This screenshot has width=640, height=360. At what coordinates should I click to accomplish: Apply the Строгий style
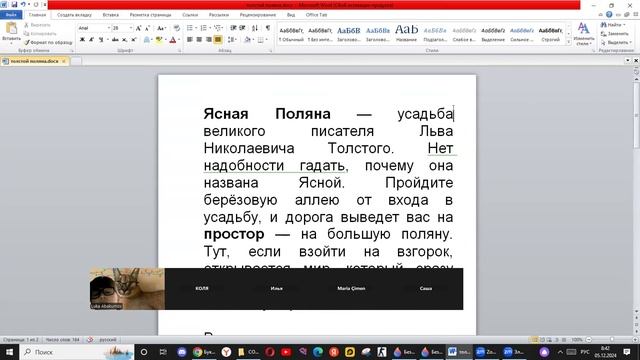click(x=551, y=34)
